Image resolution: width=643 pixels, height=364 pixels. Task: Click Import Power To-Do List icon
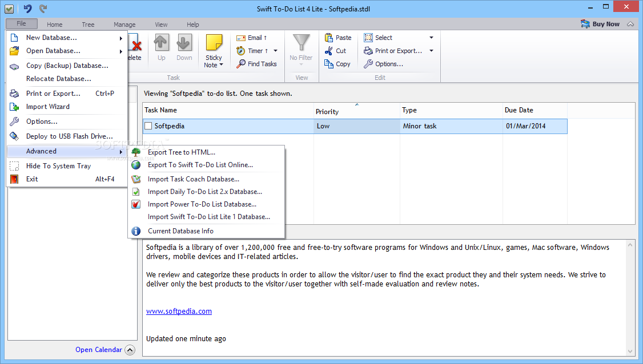pyautogui.click(x=136, y=204)
